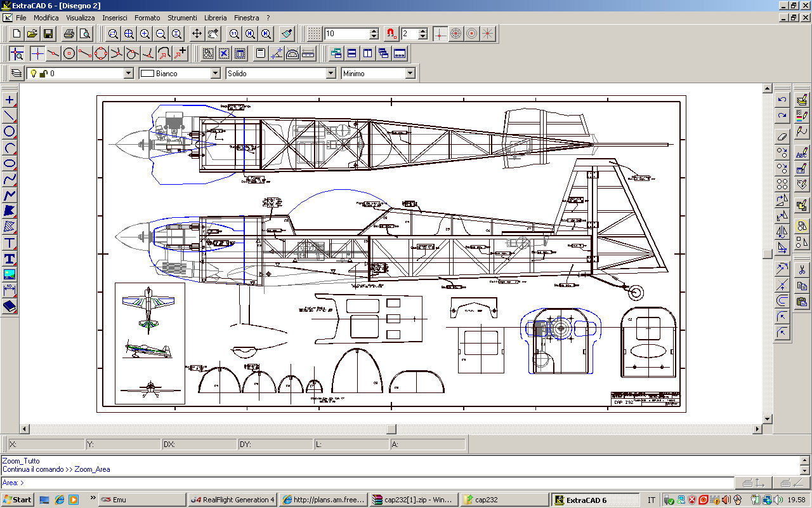812x508 pixels.
Task: Select the Circle drawing tool
Action: (10, 131)
